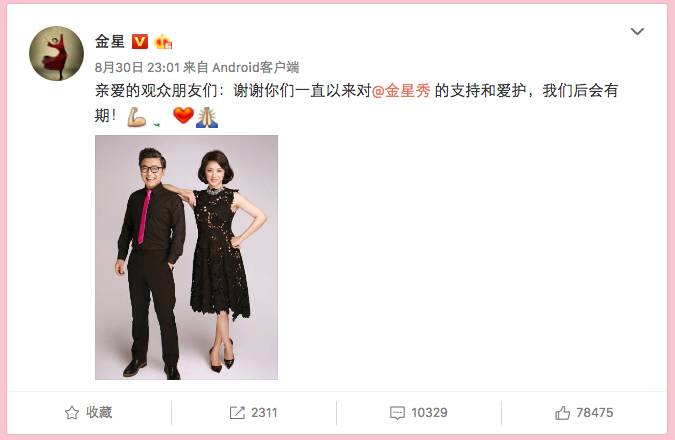
Task: Click the 金星 profile avatar
Action: coord(56,53)
